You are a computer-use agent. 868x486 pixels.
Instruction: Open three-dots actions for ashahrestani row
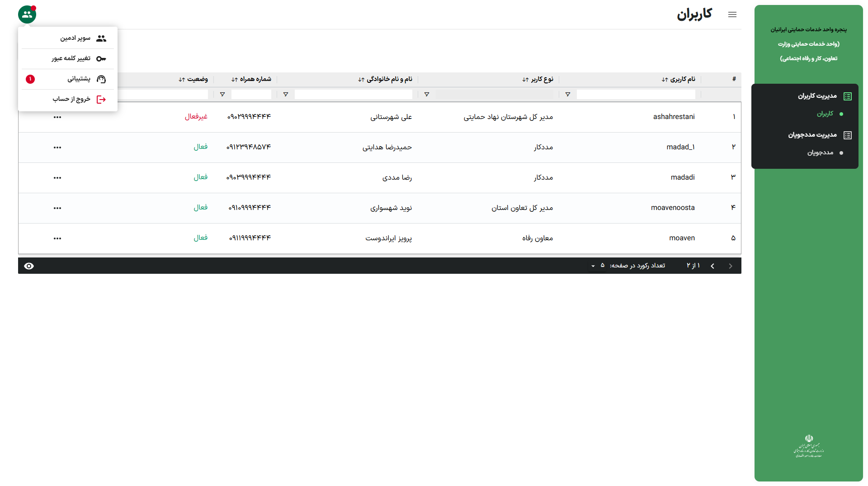[57, 117]
